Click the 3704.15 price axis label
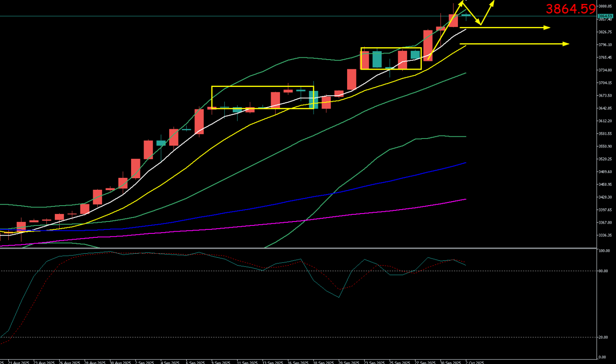The width and height of the screenshot is (616, 364). click(604, 83)
